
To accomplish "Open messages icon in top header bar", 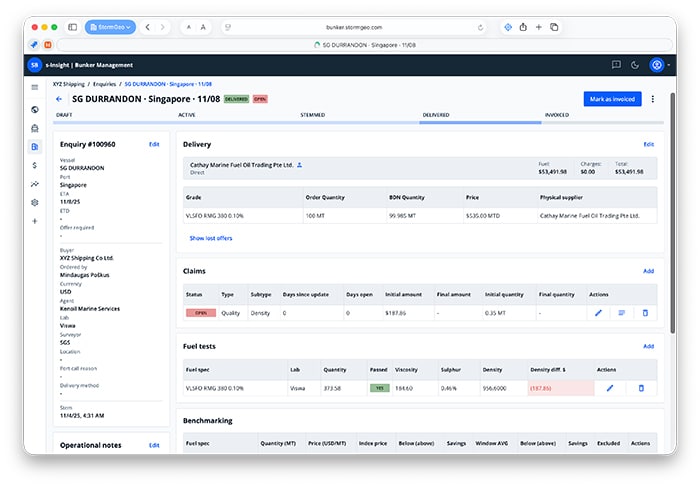I will click(616, 65).
